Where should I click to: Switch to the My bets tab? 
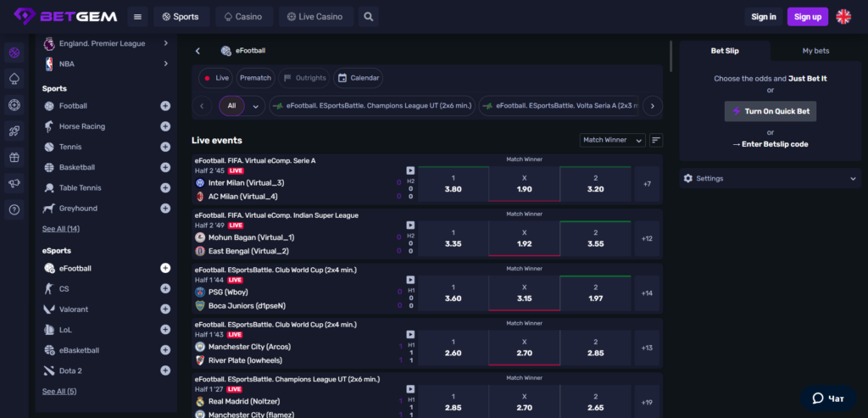(815, 51)
